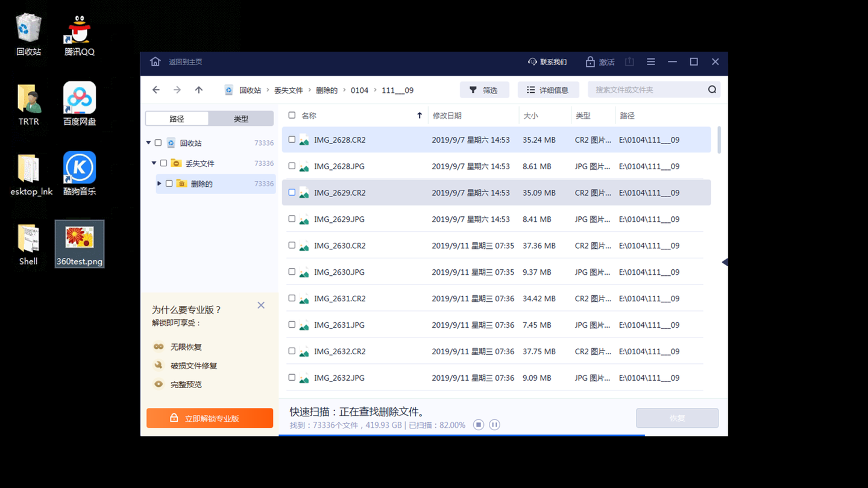Select the Shell folder on desktop

click(x=28, y=245)
